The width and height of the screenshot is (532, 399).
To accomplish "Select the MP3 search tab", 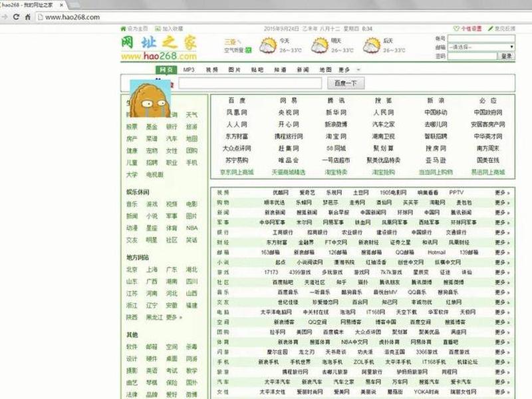I will pos(189,70).
